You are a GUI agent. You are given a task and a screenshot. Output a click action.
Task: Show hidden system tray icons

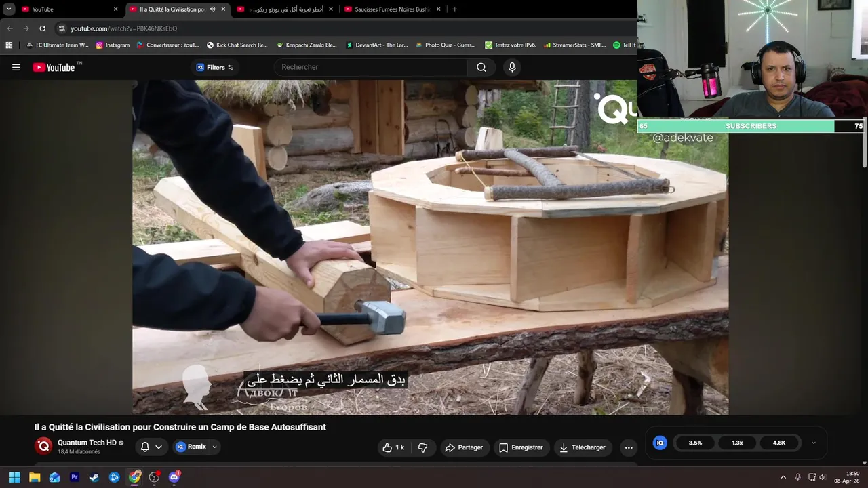point(783,477)
